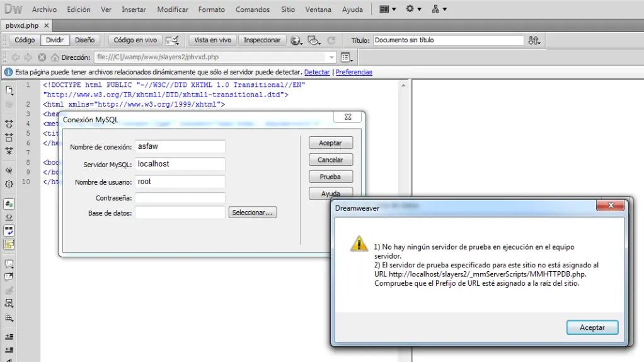Screen dimensions: 644x362
Task: Open the Comandos menu
Action: click(253, 9)
